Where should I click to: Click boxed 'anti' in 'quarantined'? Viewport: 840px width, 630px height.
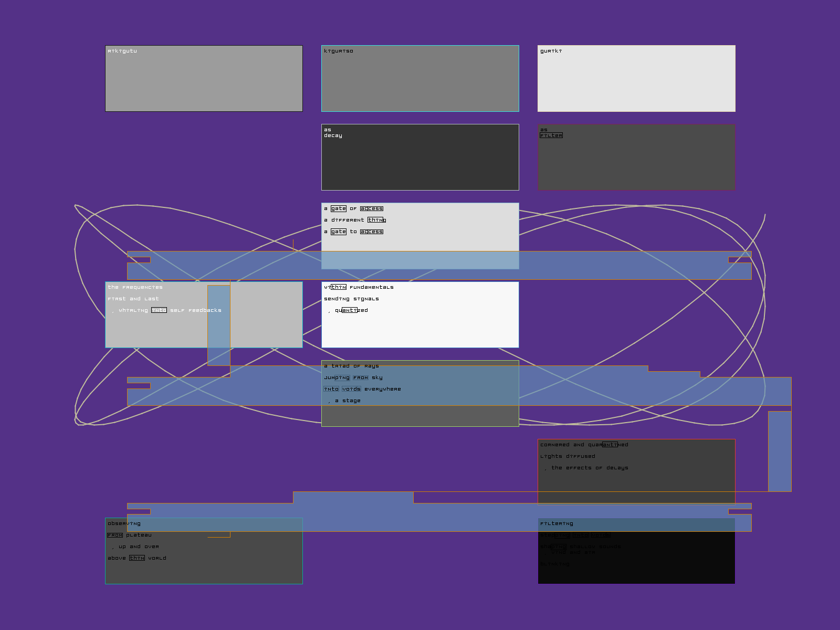610,445
